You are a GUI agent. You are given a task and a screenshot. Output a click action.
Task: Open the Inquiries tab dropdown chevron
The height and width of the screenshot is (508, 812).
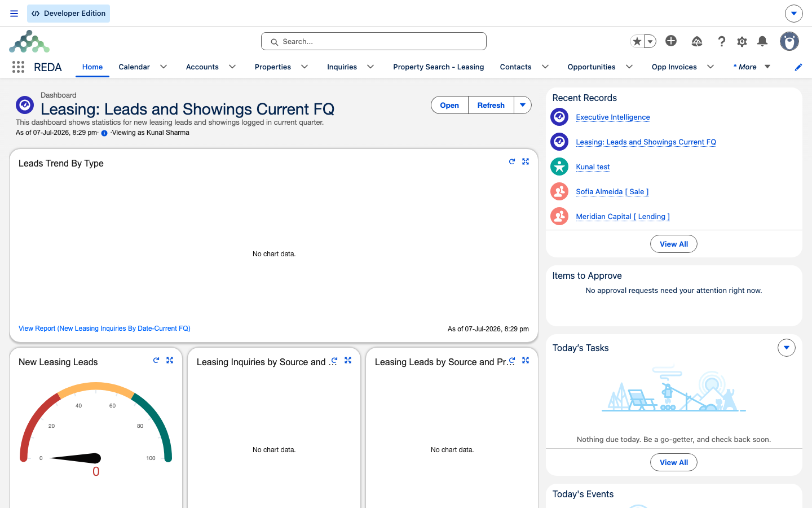[x=370, y=67]
